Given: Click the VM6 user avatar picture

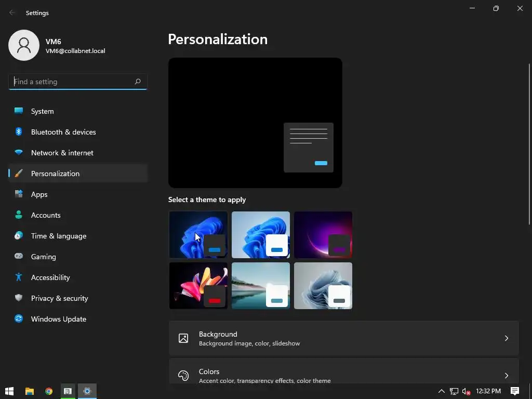Looking at the screenshot, I should [x=24, y=45].
